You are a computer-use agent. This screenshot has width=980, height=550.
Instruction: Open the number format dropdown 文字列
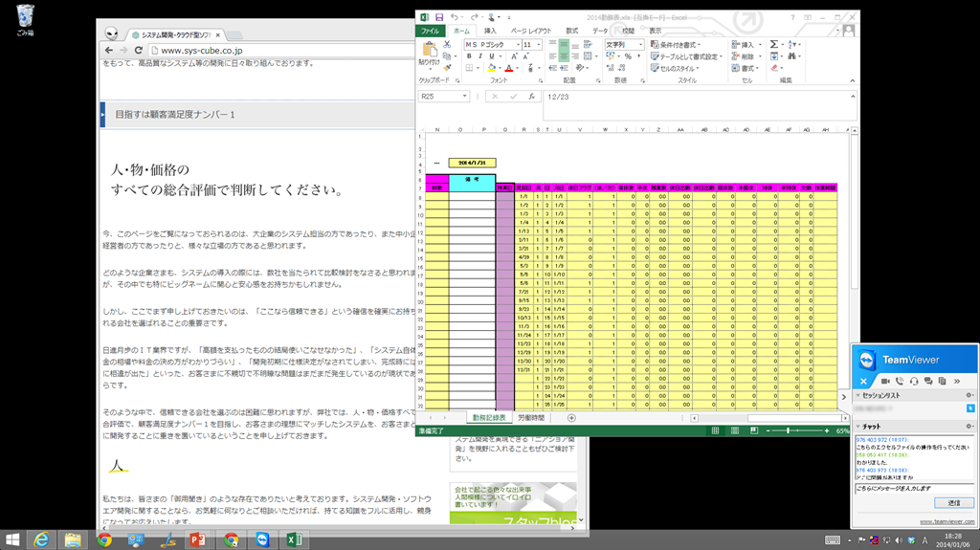(x=640, y=44)
